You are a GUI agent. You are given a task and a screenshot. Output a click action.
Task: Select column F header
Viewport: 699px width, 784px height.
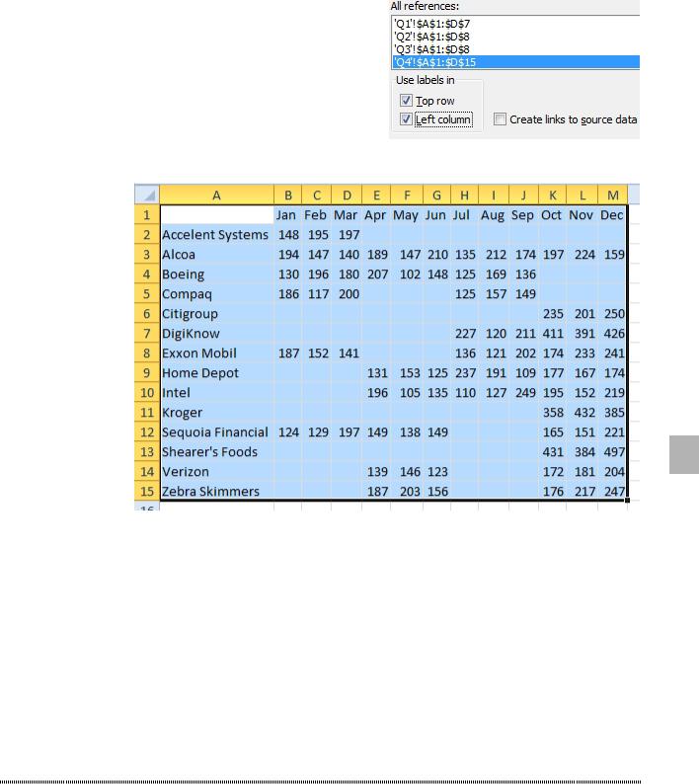(x=407, y=195)
